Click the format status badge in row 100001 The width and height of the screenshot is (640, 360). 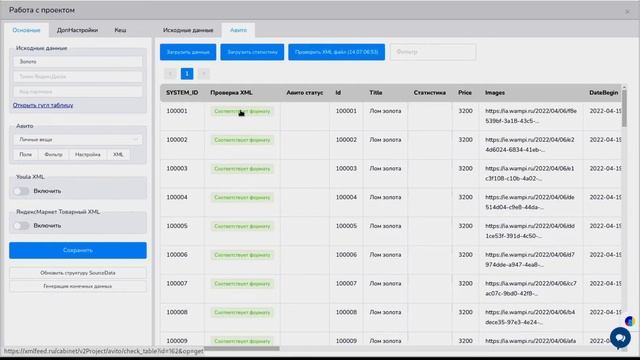point(242,111)
